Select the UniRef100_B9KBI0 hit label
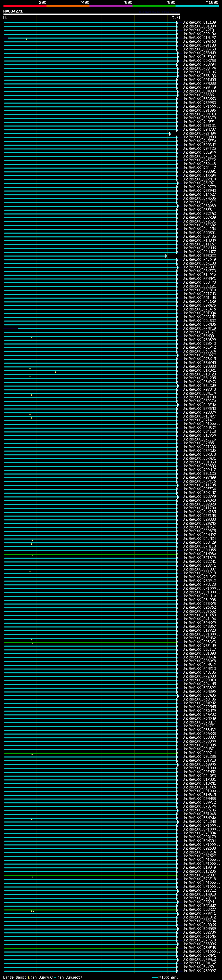 [x=199, y=290]
